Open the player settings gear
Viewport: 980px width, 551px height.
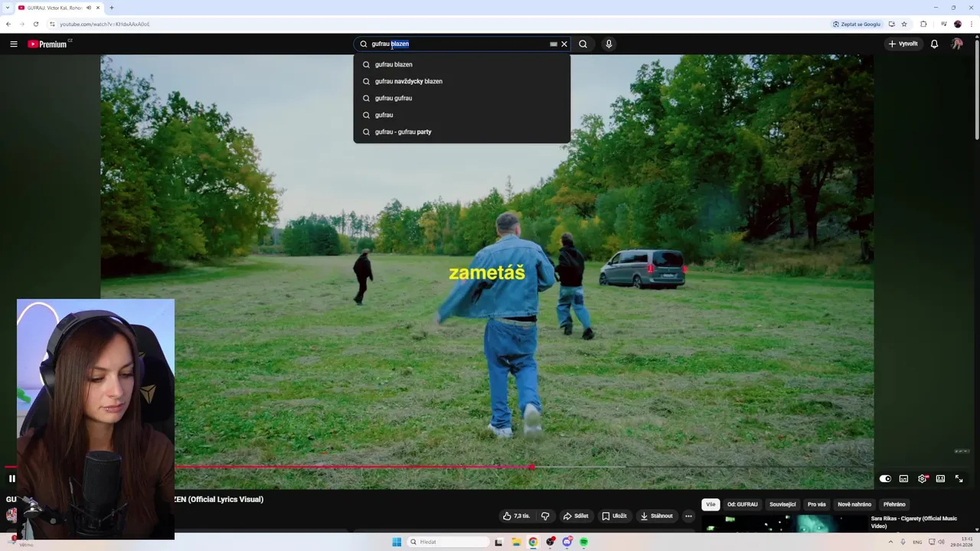[x=923, y=478]
